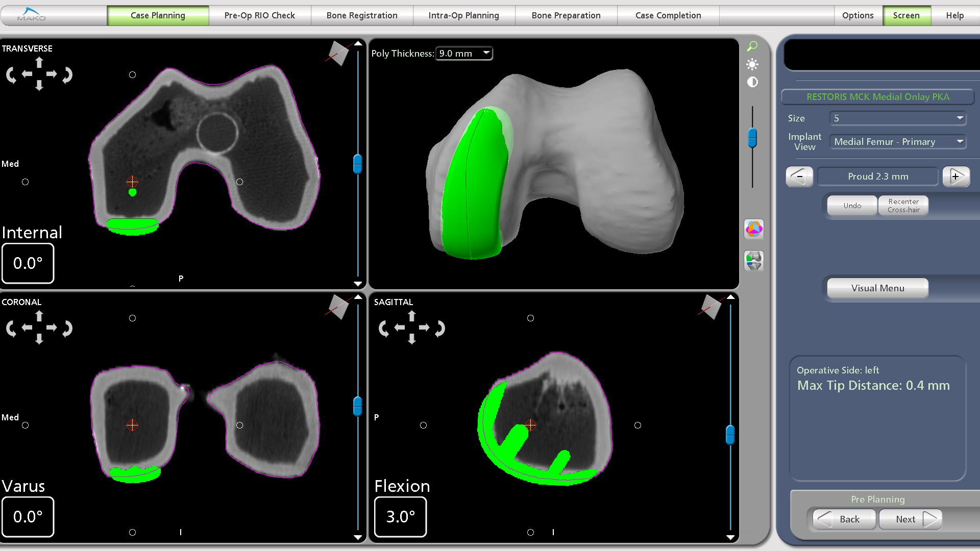Switch to the Bone Registration tab
The height and width of the screenshot is (551, 980).
point(362,15)
